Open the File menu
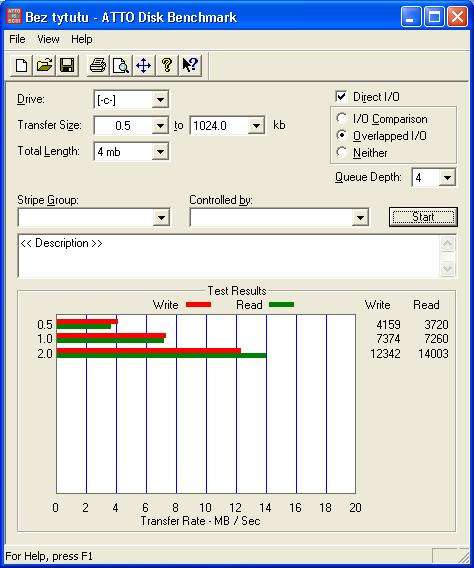This screenshot has width=474, height=568. [x=17, y=39]
